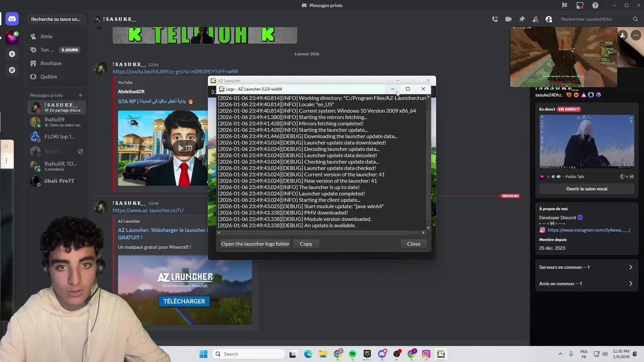Screen dimensions: 644x362
Task: Open File Explorer from the taskbar
Action: tap(323, 354)
